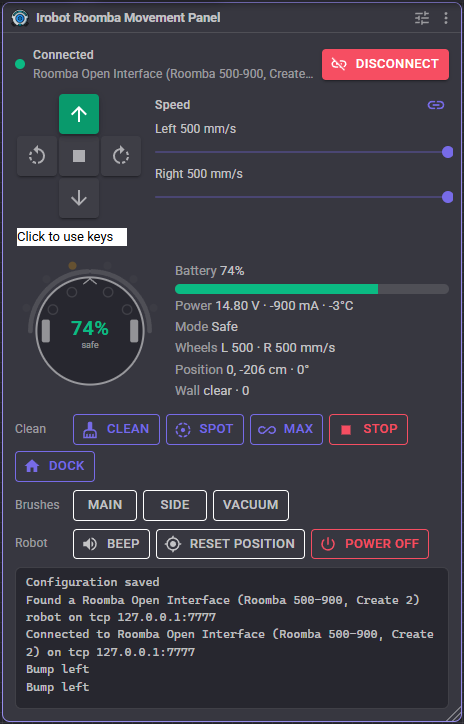Rotate right with clockwise arrow button
464x724 pixels.
click(121, 156)
